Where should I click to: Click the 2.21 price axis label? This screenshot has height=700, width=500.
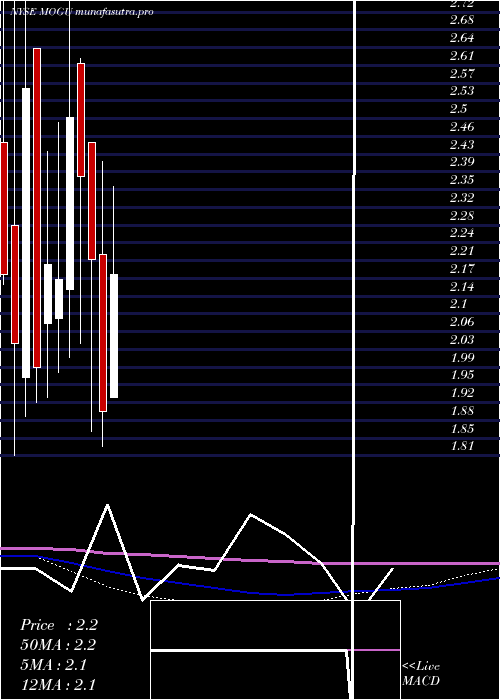(x=462, y=251)
